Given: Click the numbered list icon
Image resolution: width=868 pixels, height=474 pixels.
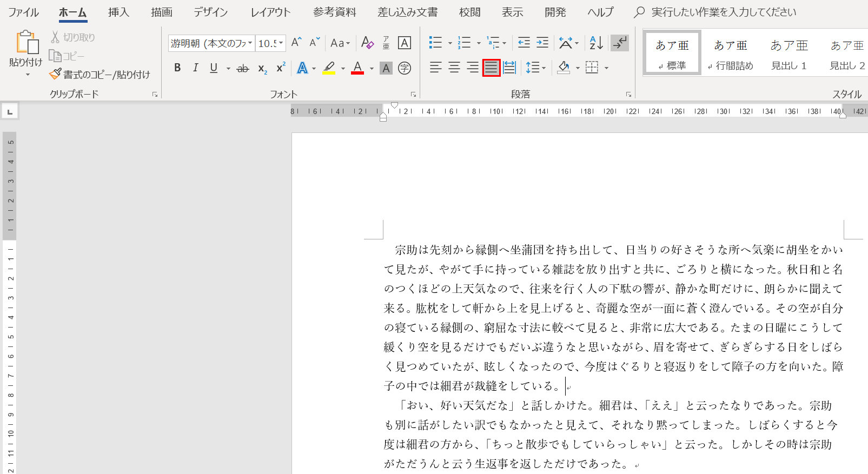Looking at the screenshot, I should [464, 43].
